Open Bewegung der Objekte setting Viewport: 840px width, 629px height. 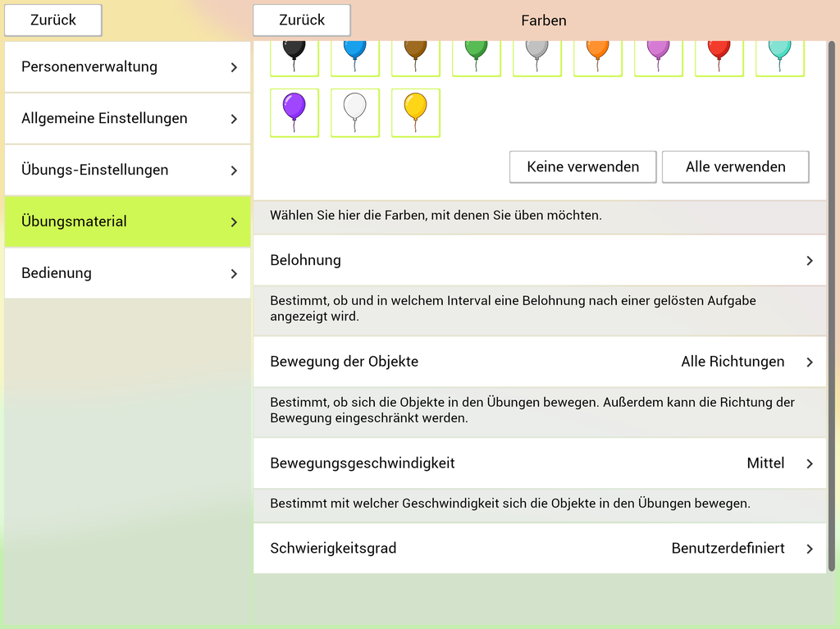click(540, 362)
